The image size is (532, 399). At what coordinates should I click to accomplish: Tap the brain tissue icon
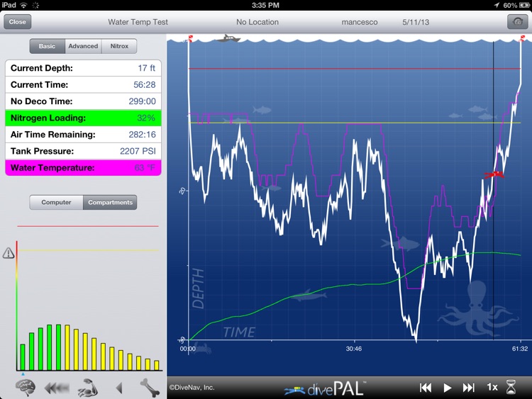[26, 388]
